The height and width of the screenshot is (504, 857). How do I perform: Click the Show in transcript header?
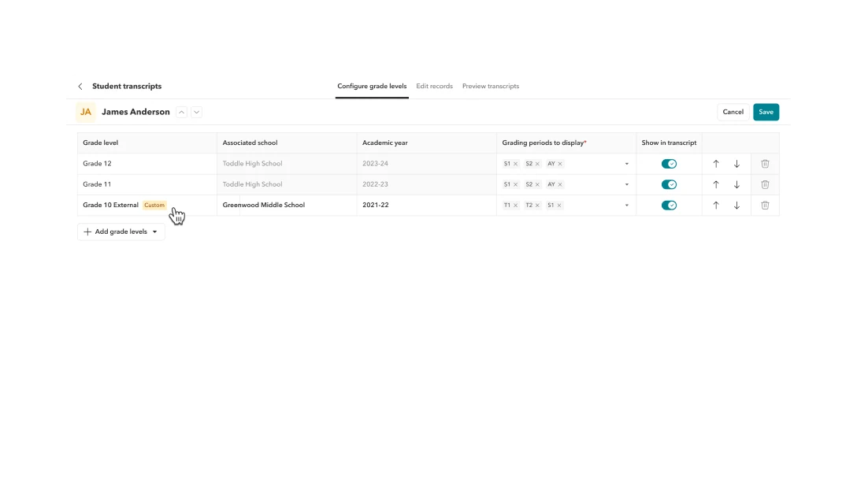[x=669, y=143]
